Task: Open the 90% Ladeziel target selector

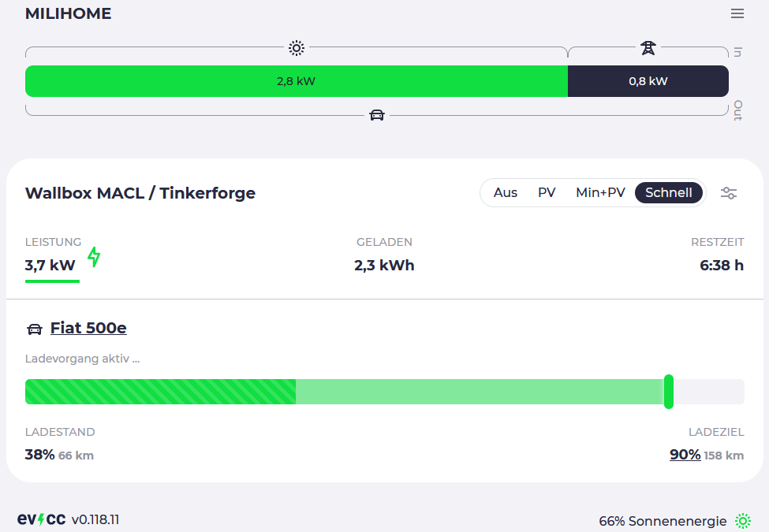Action: click(x=685, y=455)
